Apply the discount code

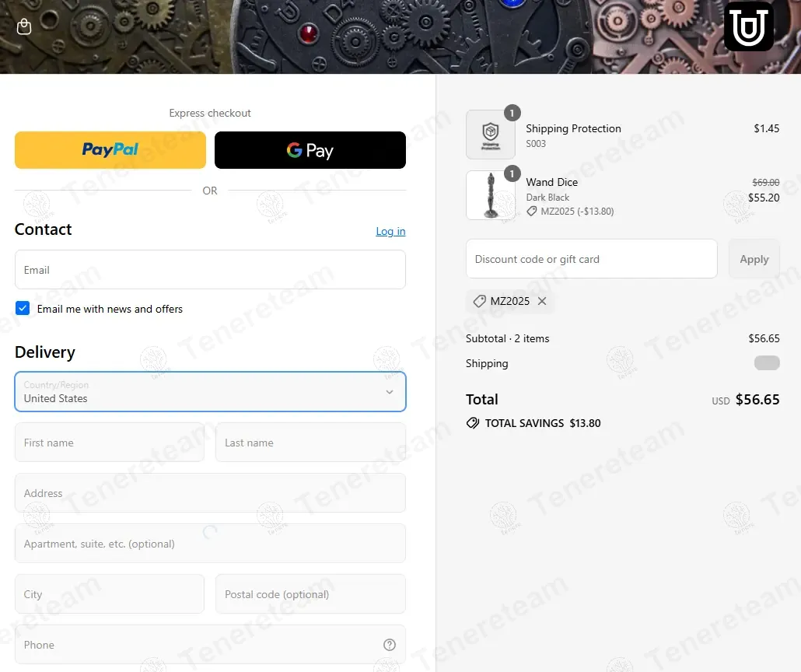point(754,259)
